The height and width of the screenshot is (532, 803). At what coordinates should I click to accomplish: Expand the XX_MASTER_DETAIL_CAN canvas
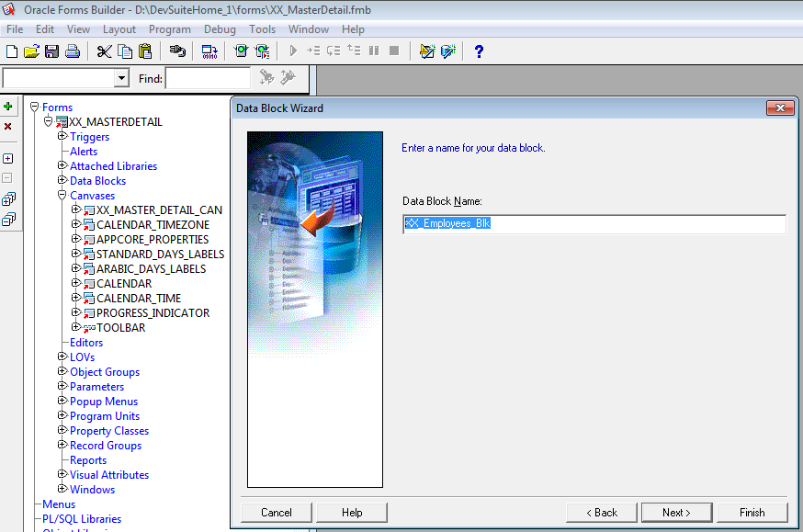[75, 209]
